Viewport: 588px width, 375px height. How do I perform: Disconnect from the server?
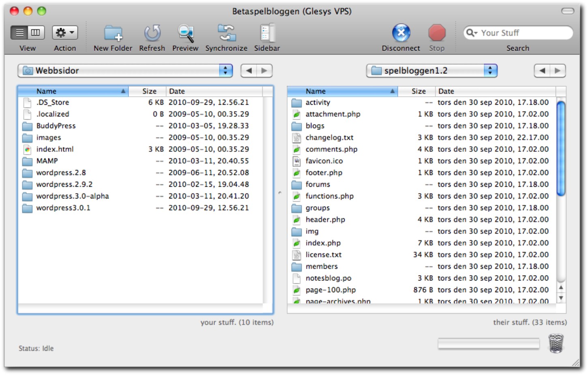(401, 33)
